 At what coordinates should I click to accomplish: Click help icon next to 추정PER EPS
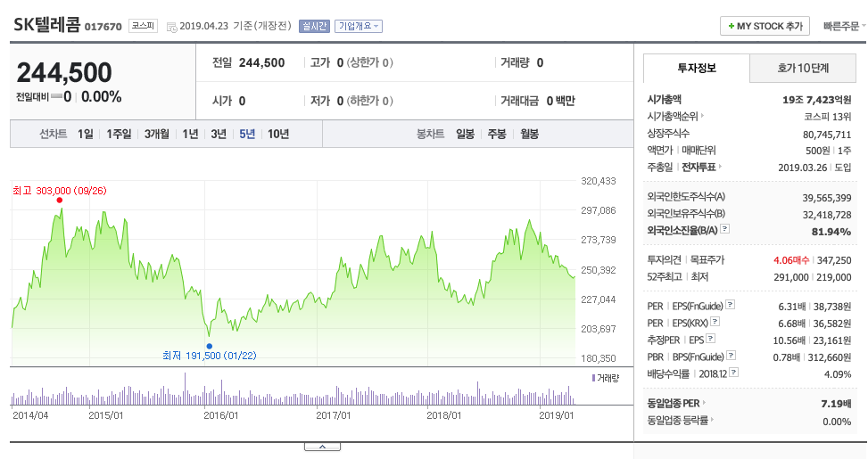click(711, 339)
